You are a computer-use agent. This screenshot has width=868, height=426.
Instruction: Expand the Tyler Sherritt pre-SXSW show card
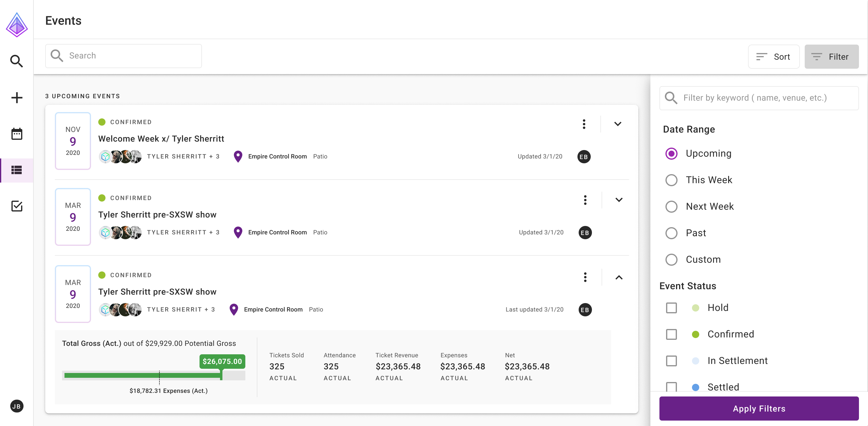tap(619, 200)
